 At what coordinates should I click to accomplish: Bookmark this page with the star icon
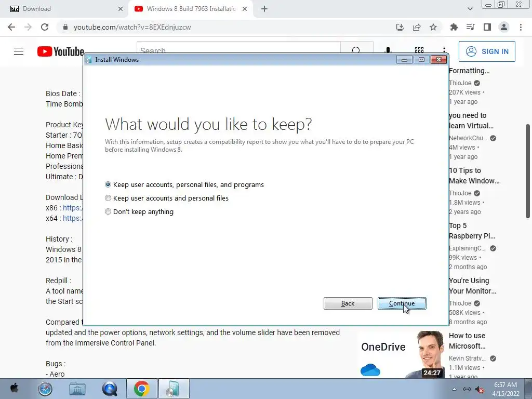tap(433, 27)
